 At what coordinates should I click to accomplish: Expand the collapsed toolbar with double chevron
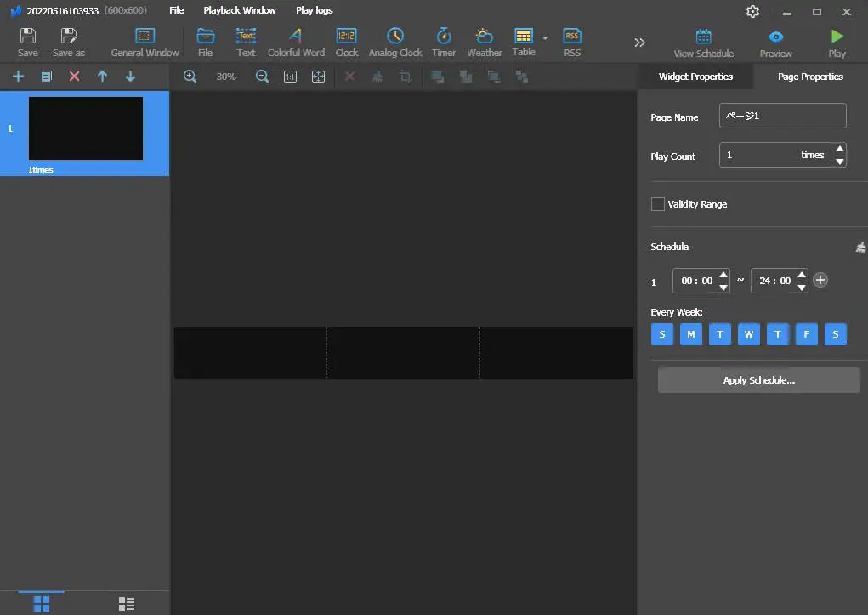(639, 41)
